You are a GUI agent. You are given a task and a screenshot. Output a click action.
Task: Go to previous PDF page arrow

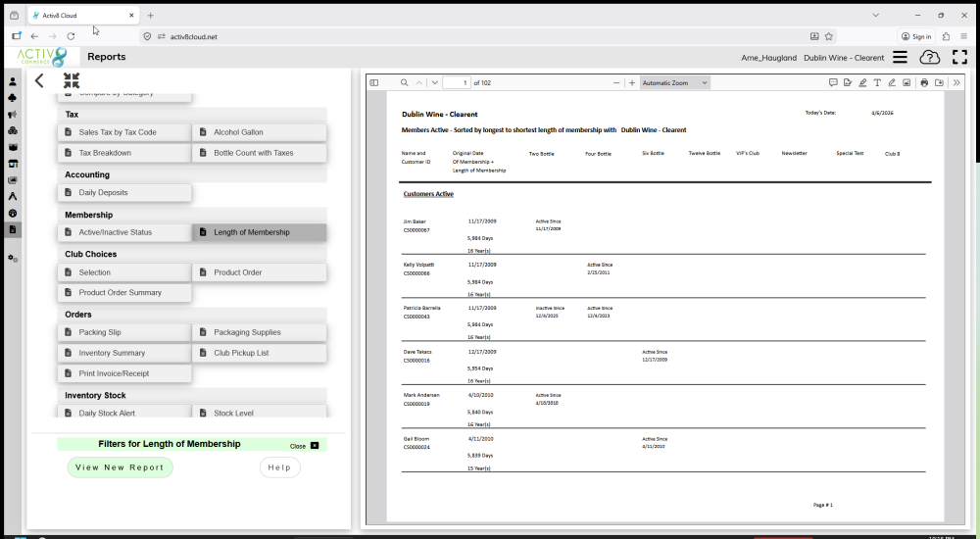pos(419,82)
